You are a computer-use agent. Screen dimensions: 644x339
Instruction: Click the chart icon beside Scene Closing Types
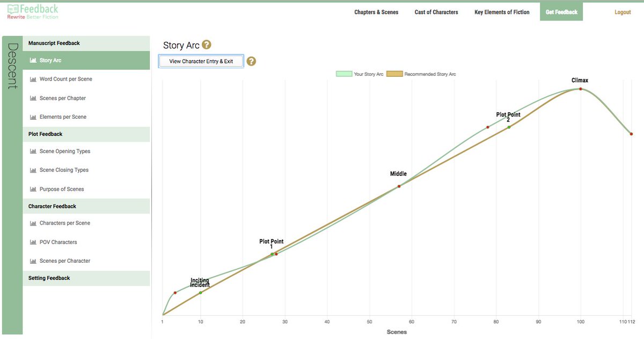33,170
